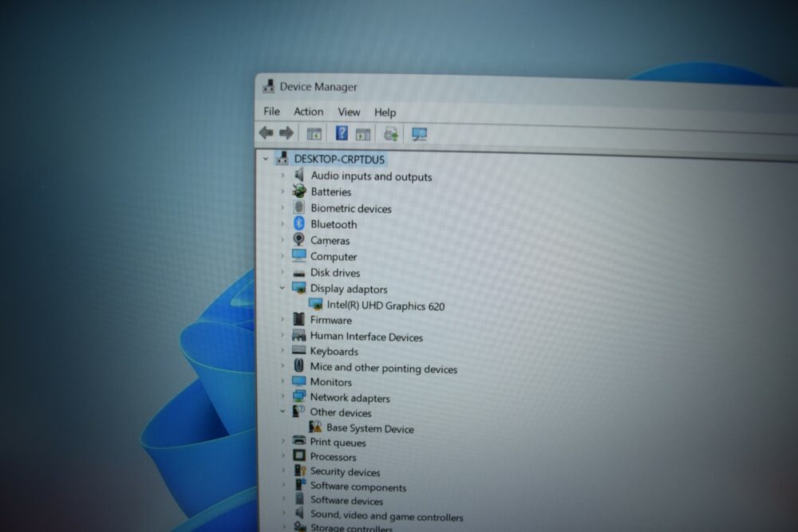Click the Mice and other pointing devices icon
Screen dimensions: 798x532
click(x=298, y=365)
